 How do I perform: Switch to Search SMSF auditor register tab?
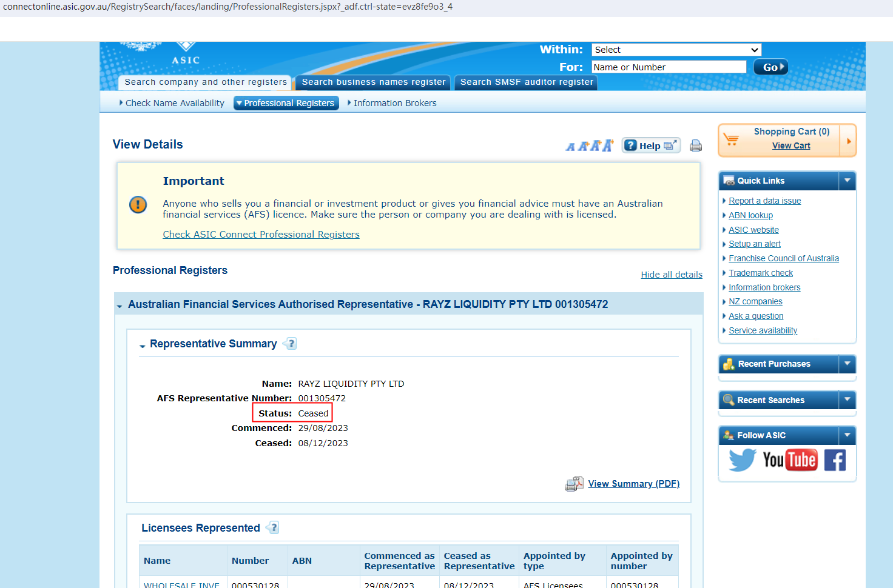(527, 82)
